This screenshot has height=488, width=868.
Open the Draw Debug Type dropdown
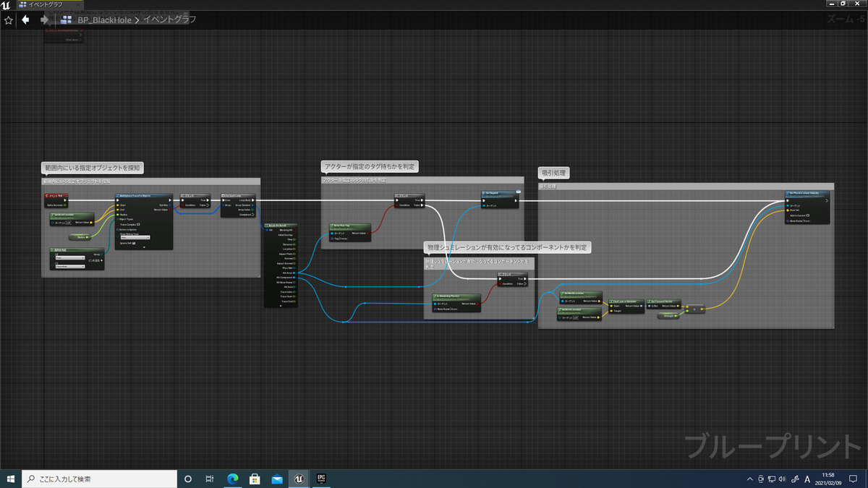[x=135, y=237]
